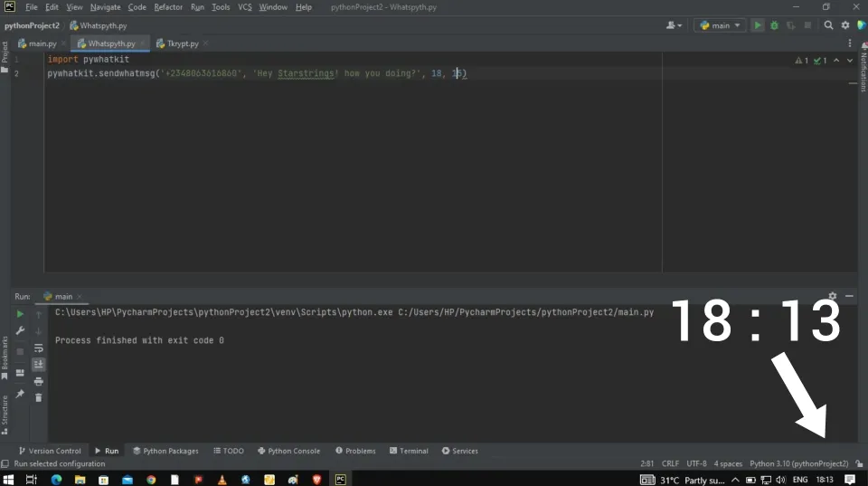Click the stop icon in Run panel
Viewport: 868px width, 486px height.
point(20,351)
